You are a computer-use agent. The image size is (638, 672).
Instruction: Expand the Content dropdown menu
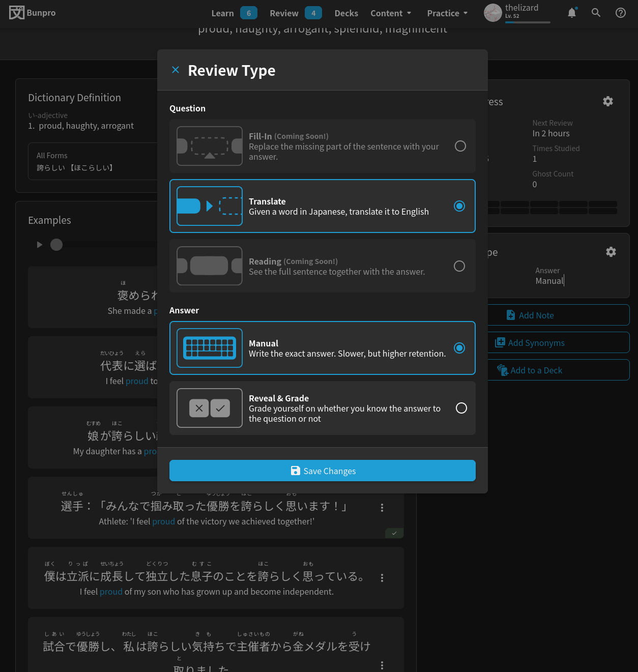tap(391, 13)
